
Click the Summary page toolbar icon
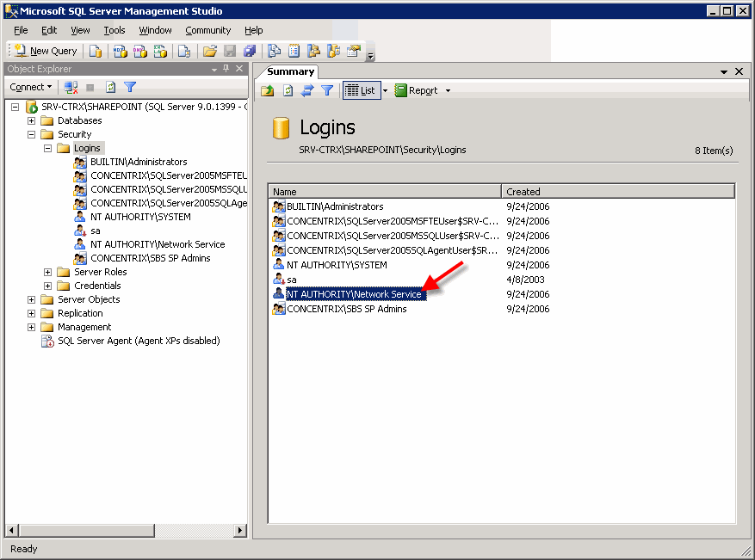pyautogui.click(x=294, y=51)
